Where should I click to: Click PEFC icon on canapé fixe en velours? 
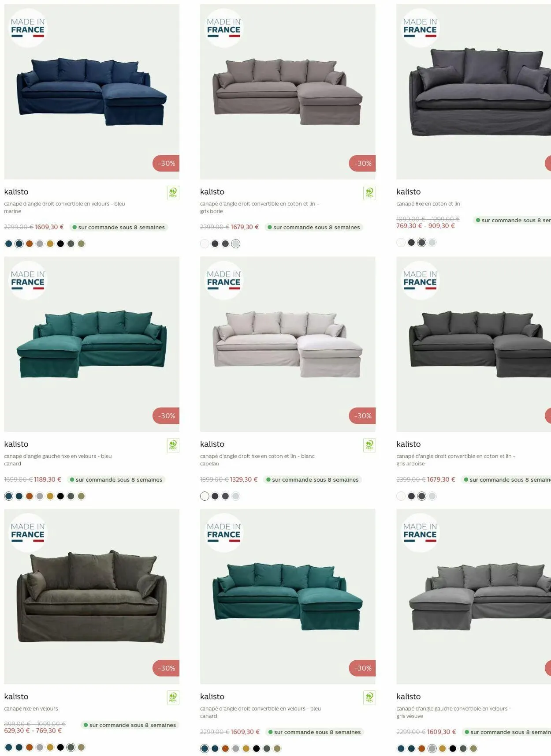(173, 697)
